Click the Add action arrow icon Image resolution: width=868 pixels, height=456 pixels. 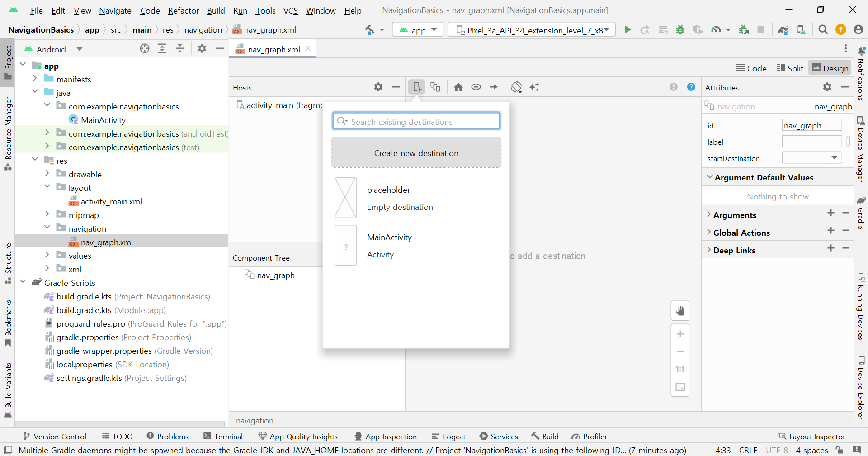tap(494, 87)
